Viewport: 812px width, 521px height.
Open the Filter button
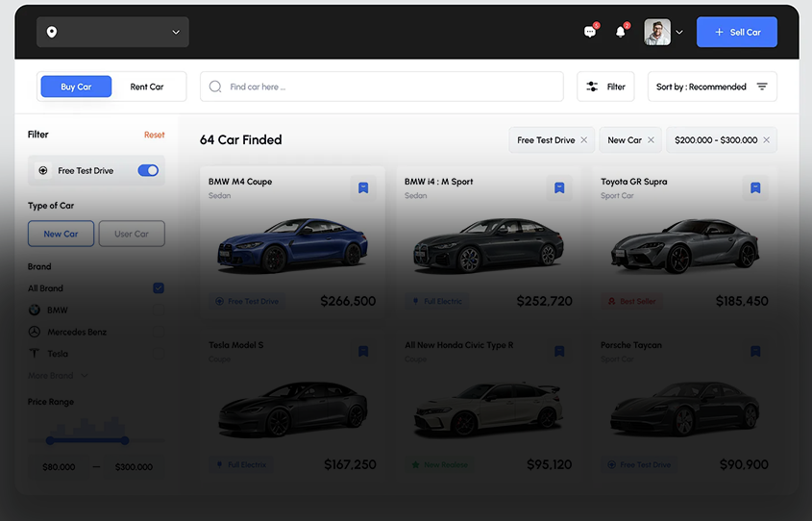click(x=605, y=87)
